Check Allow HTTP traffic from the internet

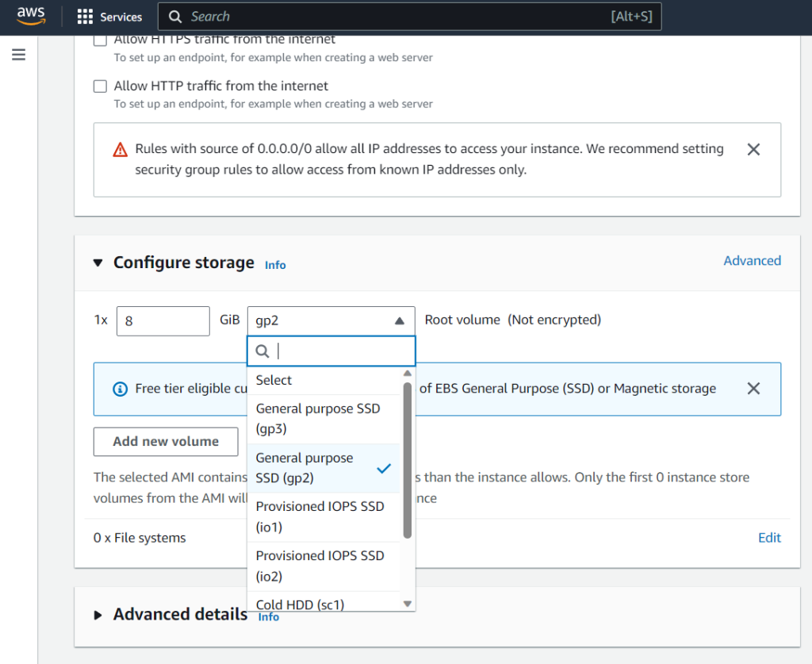pos(101,86)
